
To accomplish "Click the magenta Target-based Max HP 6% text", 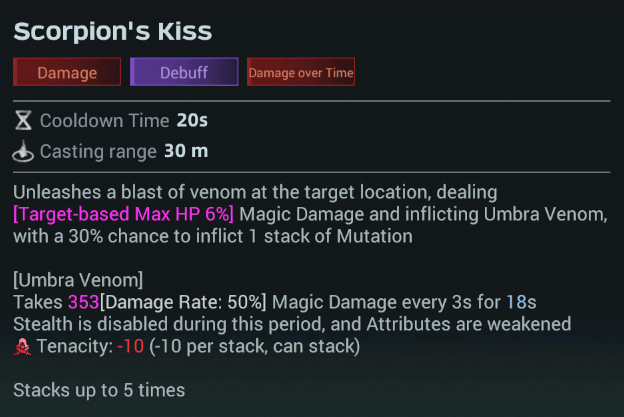I will click(x=124, y=215).
